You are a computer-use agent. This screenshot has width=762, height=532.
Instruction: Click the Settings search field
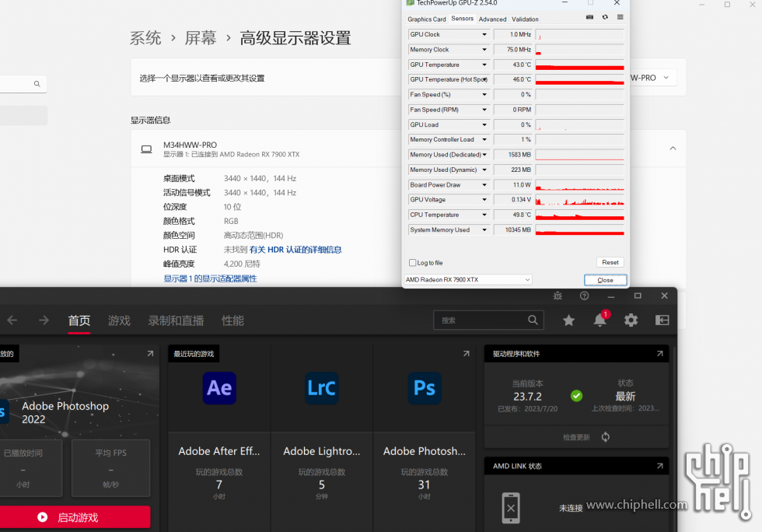[23, 84]
